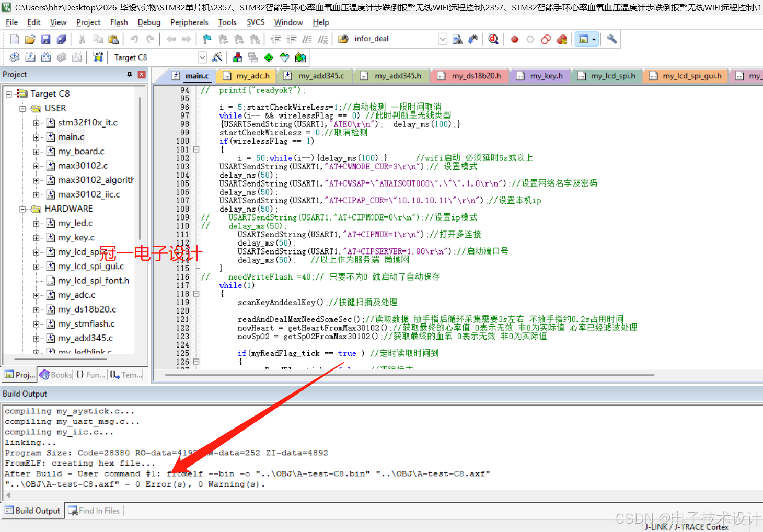763x532 pixels.
Task: Switch to the my_adxl345.c editor tab
Action: click(315, 76)
